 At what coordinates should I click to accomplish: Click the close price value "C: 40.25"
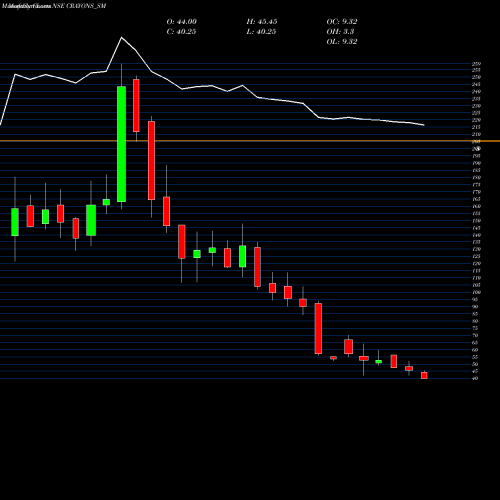click(x=181, y=32)
